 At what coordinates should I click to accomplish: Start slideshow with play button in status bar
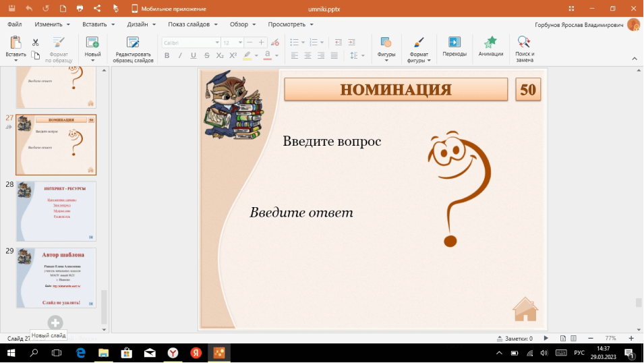click(546, 338)
